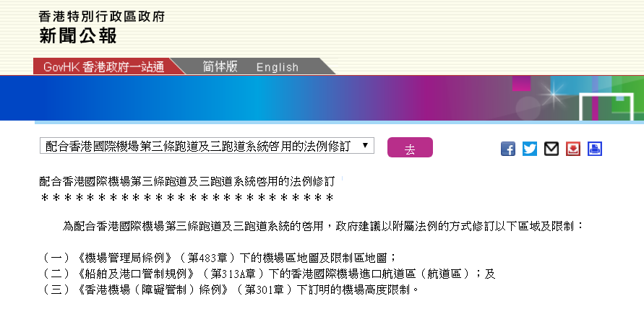Viewport: 644px width, 309px height.
Task: Click the article headline above the asterisks
Action: (187, 180)
